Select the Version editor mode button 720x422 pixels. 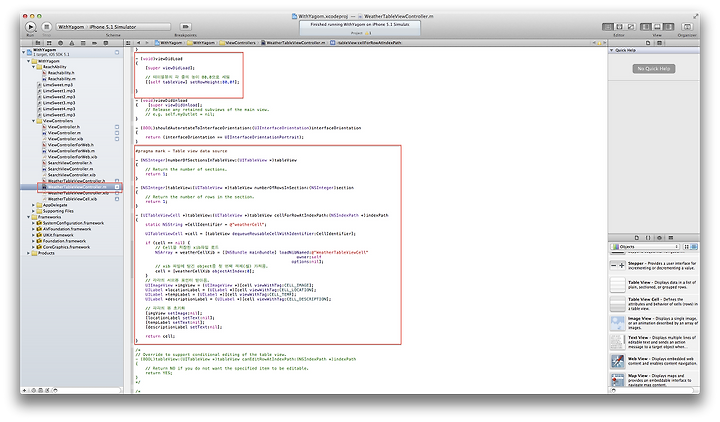[631, 27]
